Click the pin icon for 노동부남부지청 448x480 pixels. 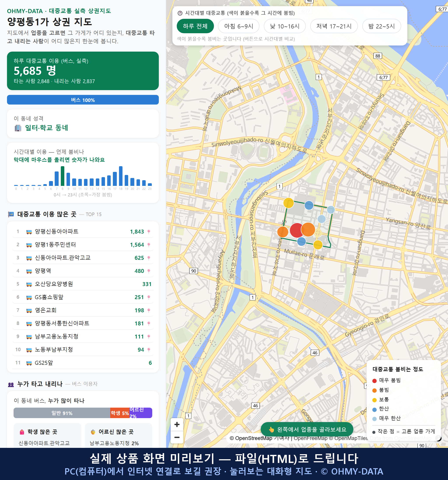click(x=149, y=350)
